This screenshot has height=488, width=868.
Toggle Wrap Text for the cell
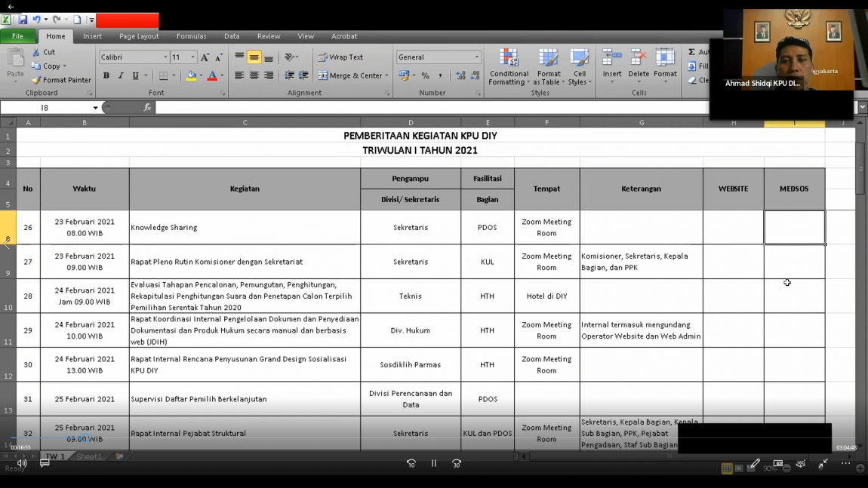click(340, 57)
